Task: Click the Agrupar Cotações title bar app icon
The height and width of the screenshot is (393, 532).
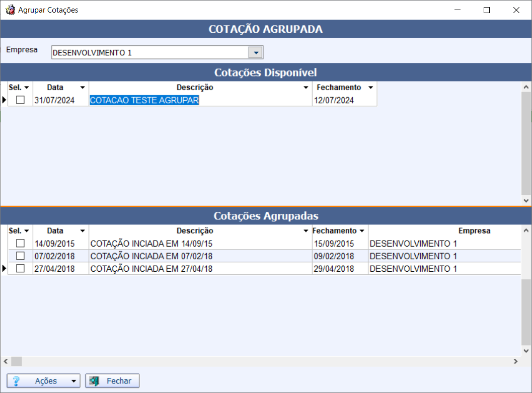Action: click(10, 10)
